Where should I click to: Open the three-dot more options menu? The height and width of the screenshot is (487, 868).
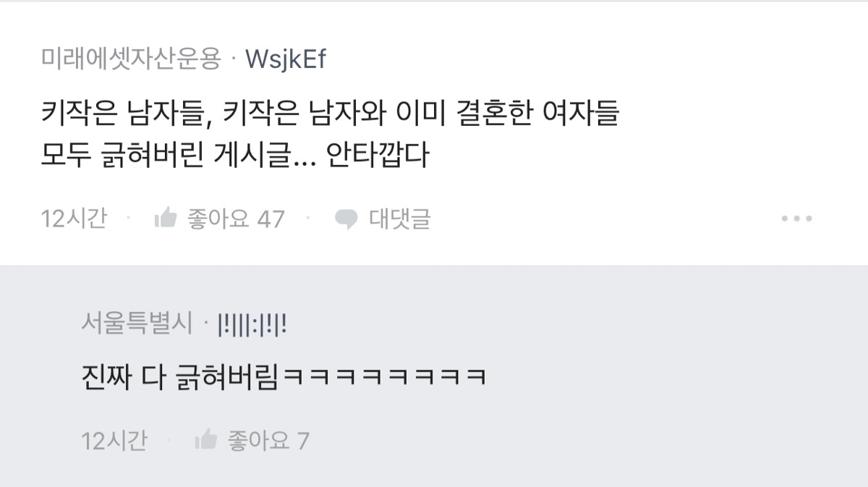coord(796,219)
